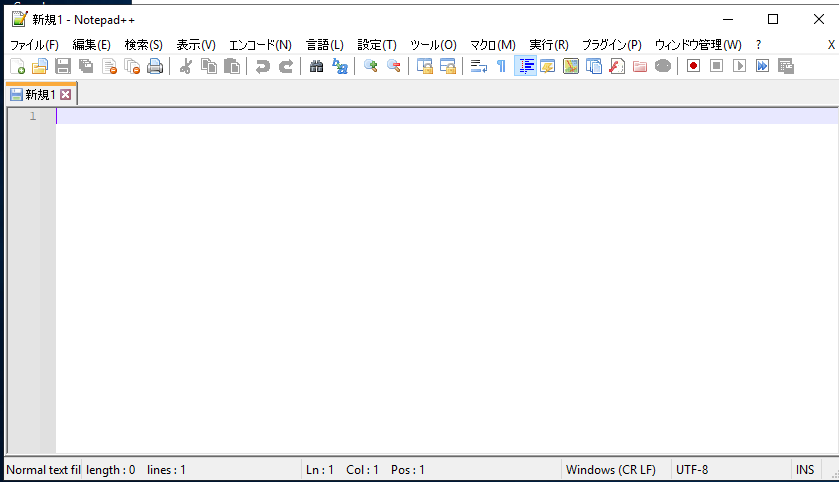Save the currently recorded macro icon
This screenshot has height=482, width=839.
(785, 66)
